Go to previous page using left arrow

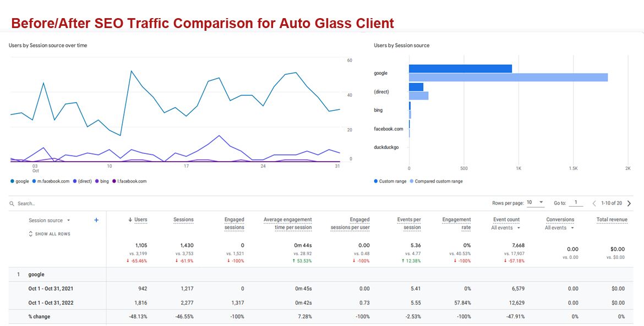(x=594, y=203)
